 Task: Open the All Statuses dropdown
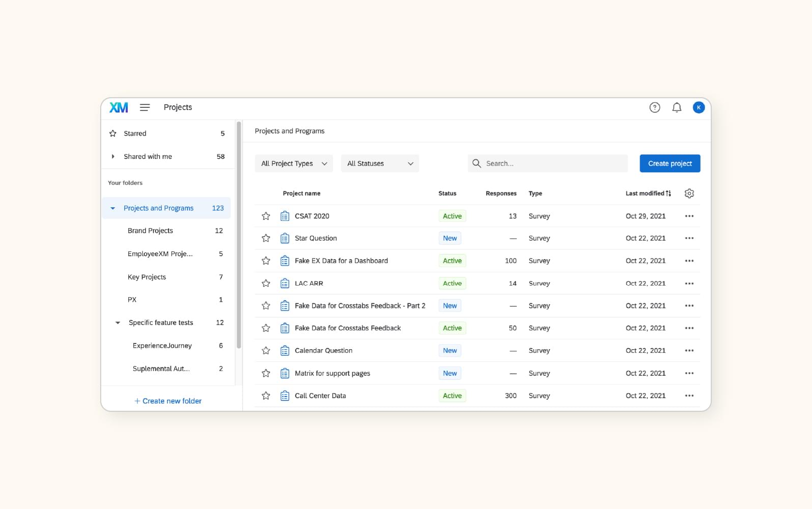point(380,163)
